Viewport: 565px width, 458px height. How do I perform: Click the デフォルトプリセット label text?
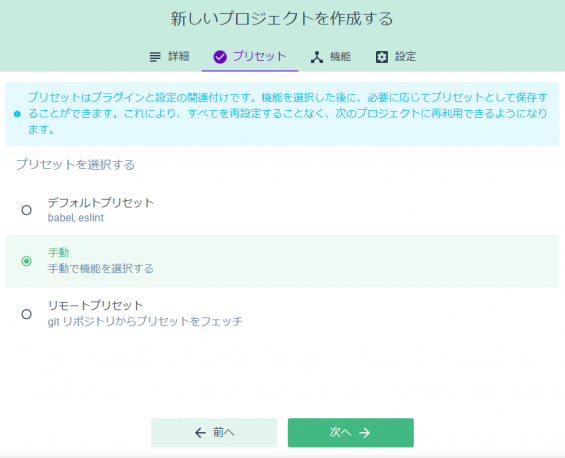pos(101,203)
